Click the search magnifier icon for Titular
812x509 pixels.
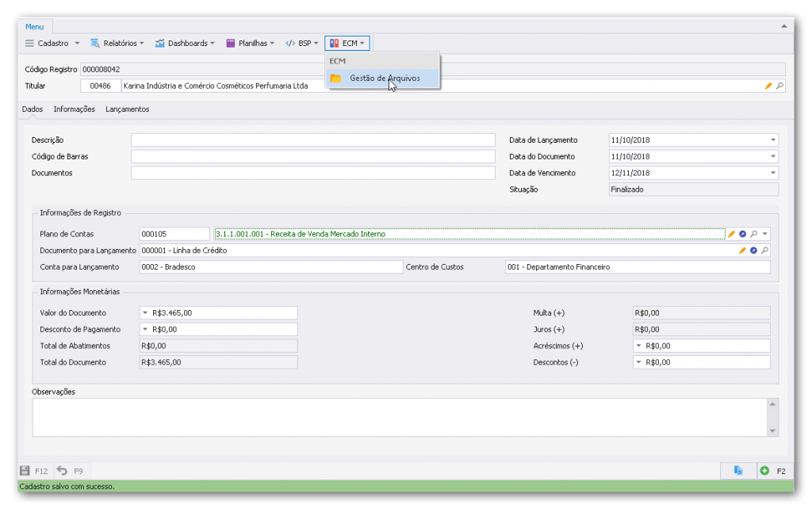click(779, 86)
